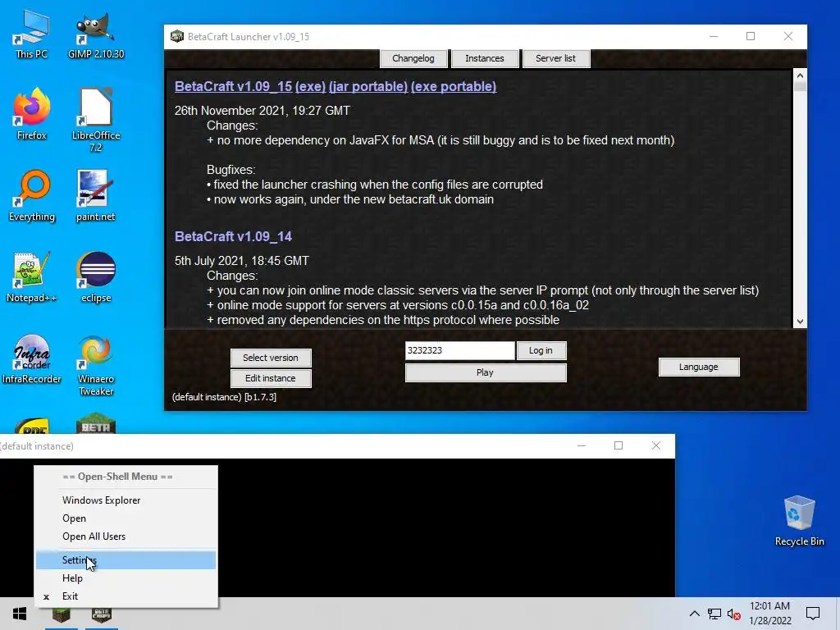Open Settings from Open-Shell menu
The width and height of the screenshot is (840, 630).
pos(126,559)
